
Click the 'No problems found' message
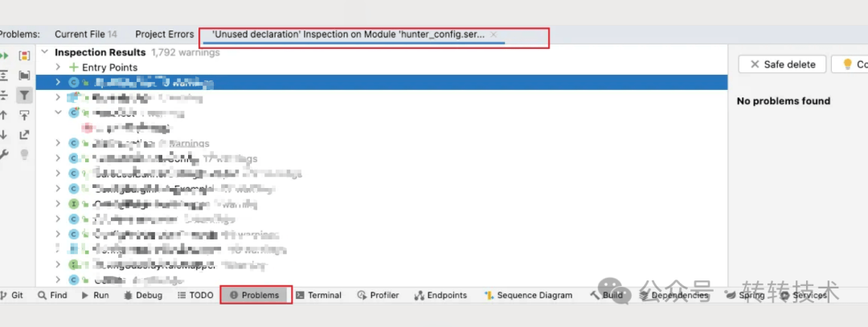pos(784,100)
